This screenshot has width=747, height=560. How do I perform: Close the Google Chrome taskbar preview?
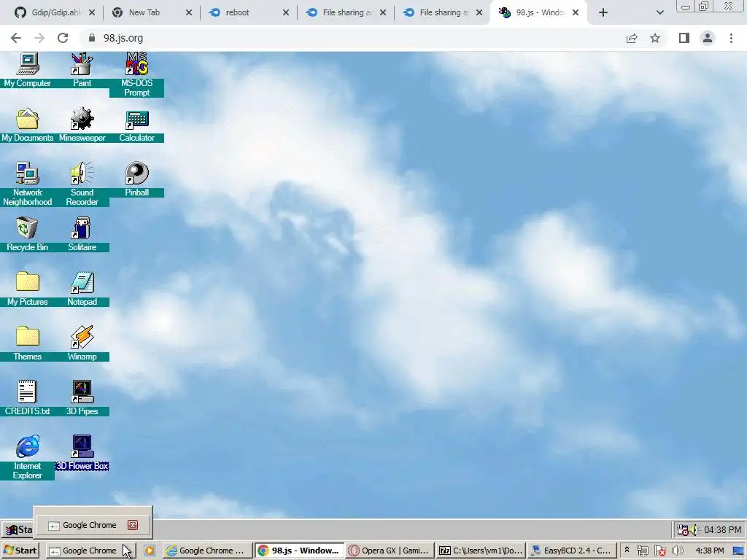click(x=133, y=525)
